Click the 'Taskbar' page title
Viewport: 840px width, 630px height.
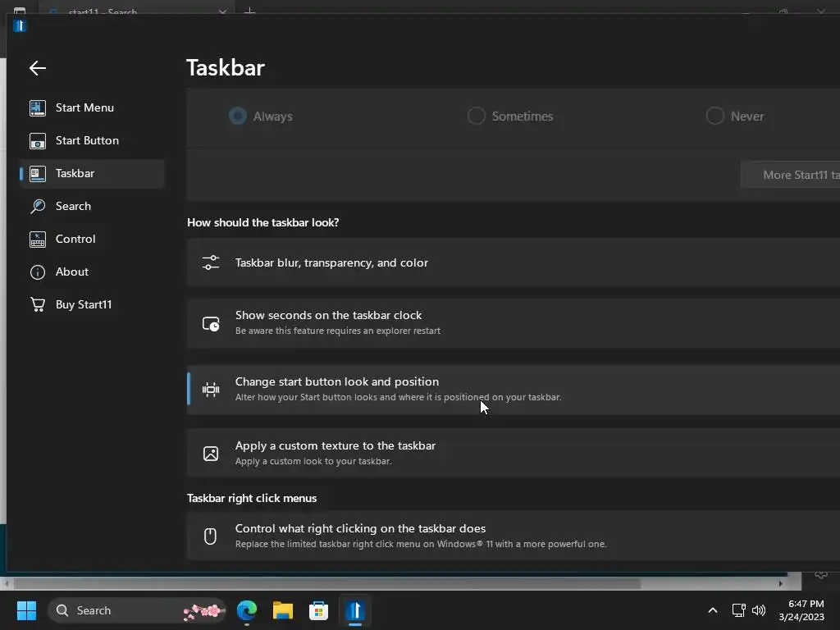pos(226,68)
